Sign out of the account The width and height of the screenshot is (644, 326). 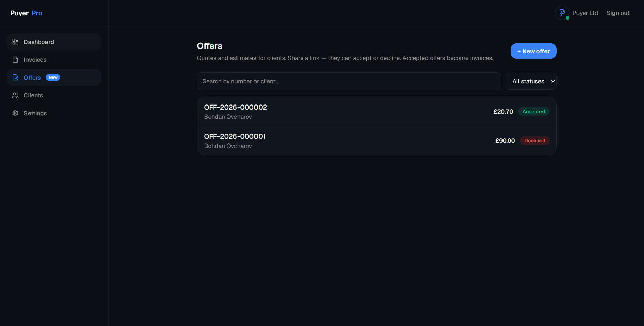point(618,13)
